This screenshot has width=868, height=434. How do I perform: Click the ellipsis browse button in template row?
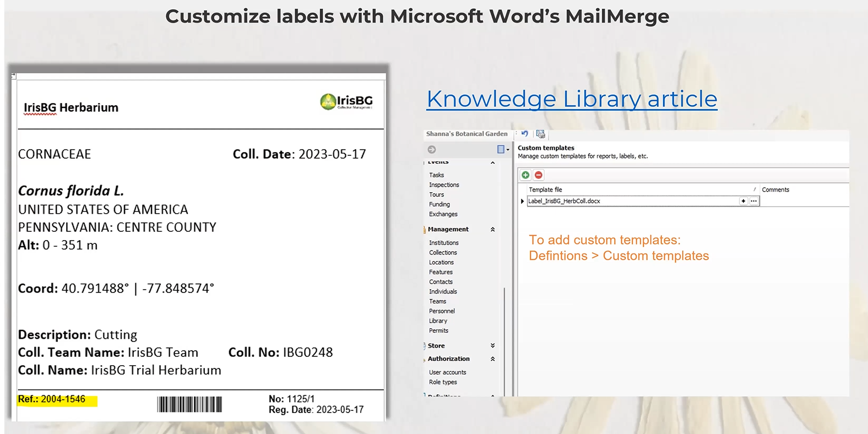pos(753,201)
